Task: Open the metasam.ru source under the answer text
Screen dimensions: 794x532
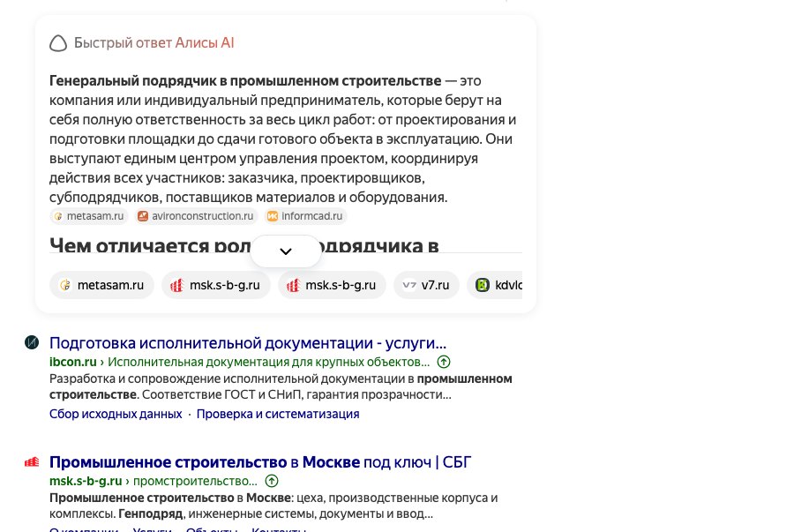Action: 89,216
